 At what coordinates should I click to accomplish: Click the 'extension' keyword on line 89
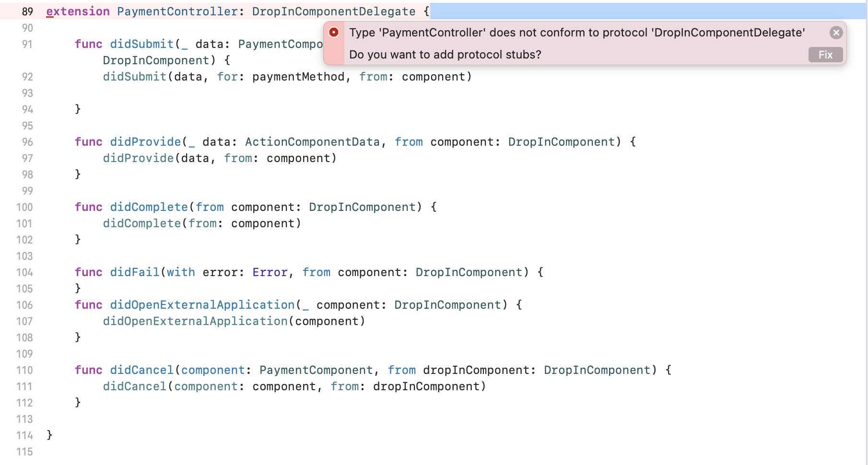[x=78, y=12]
